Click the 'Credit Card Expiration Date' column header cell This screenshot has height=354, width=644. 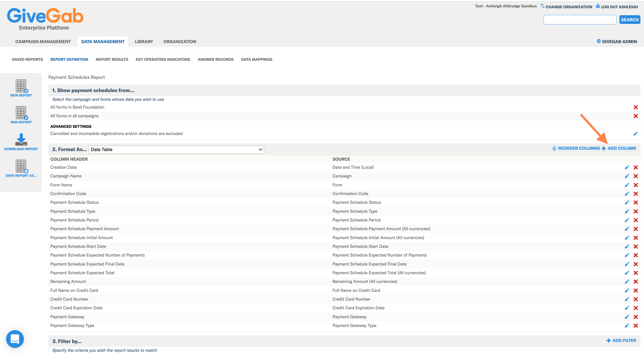point(76,308)
